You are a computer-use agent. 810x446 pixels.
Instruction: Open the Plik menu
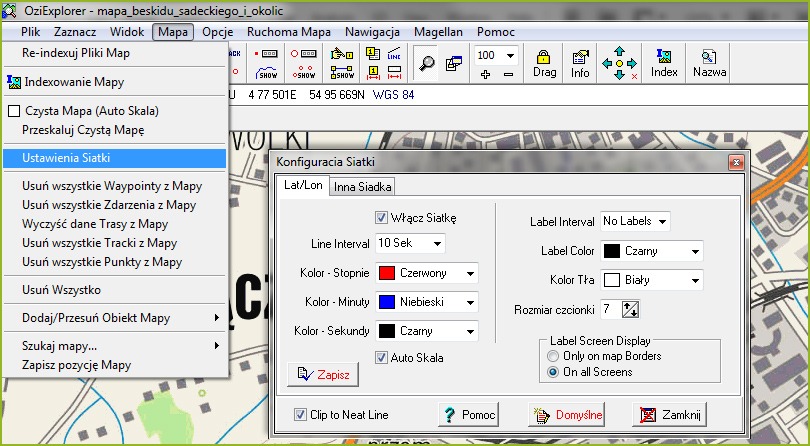pyautogui.click(x=30, y=32)
